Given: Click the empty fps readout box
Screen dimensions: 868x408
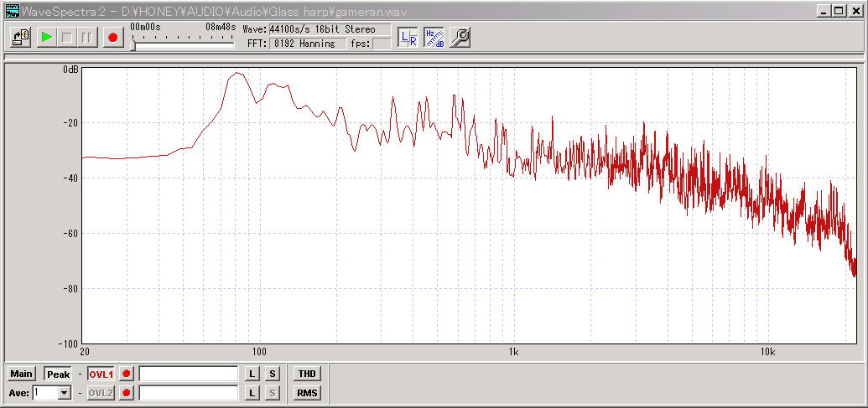Looking at the screenshot, I should coord(382,44).
